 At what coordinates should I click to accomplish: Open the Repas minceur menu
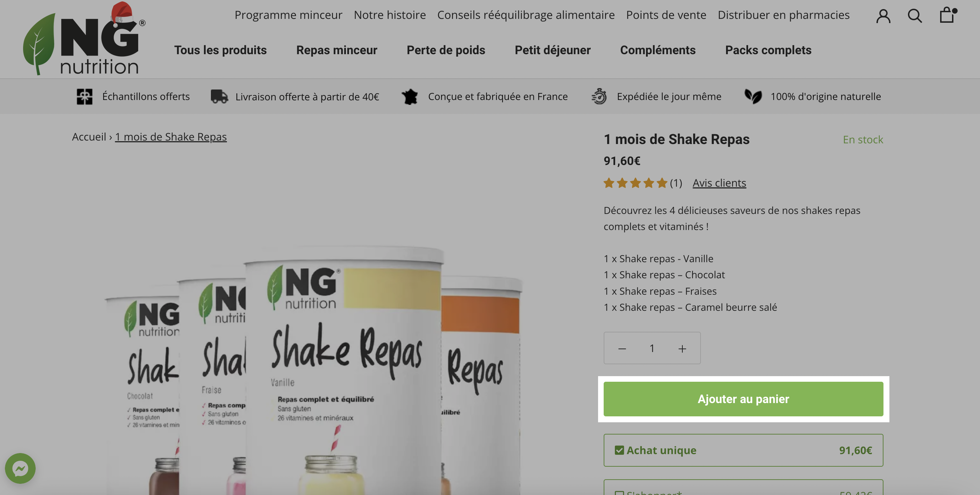[x=336, y=50]
